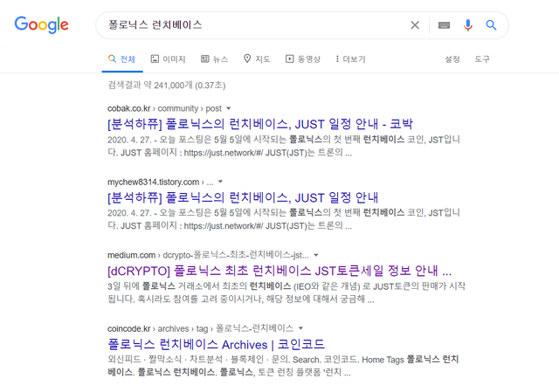
Task: Open 폴로닉스 런치베이스 Archives 코인코드 result
Action: 216,344
